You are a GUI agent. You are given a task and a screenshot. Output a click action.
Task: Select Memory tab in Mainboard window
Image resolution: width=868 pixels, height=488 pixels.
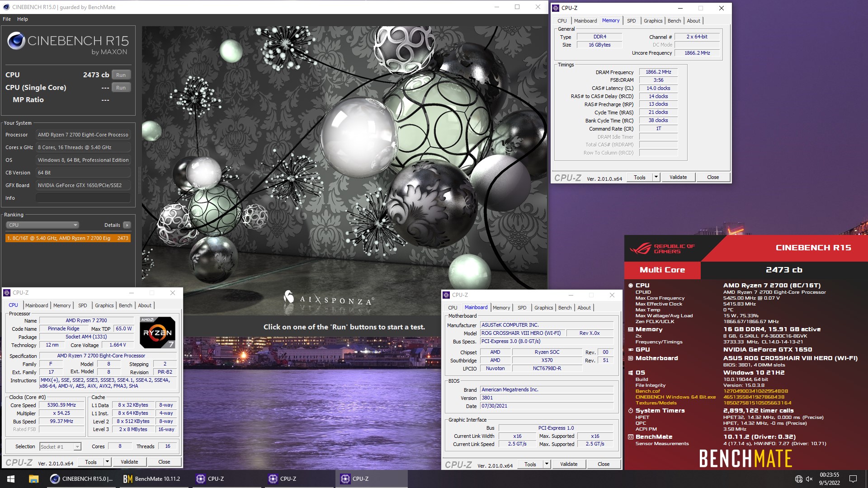501,308
